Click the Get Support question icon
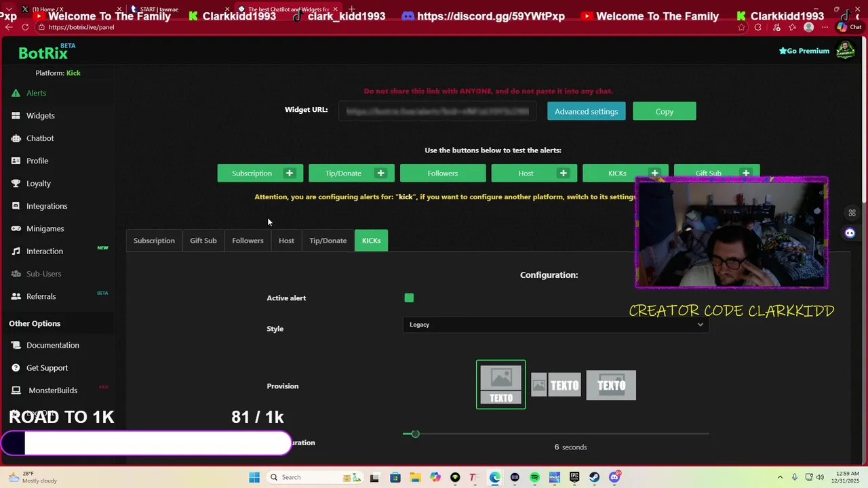868x488 pixels. coord(16,368)
